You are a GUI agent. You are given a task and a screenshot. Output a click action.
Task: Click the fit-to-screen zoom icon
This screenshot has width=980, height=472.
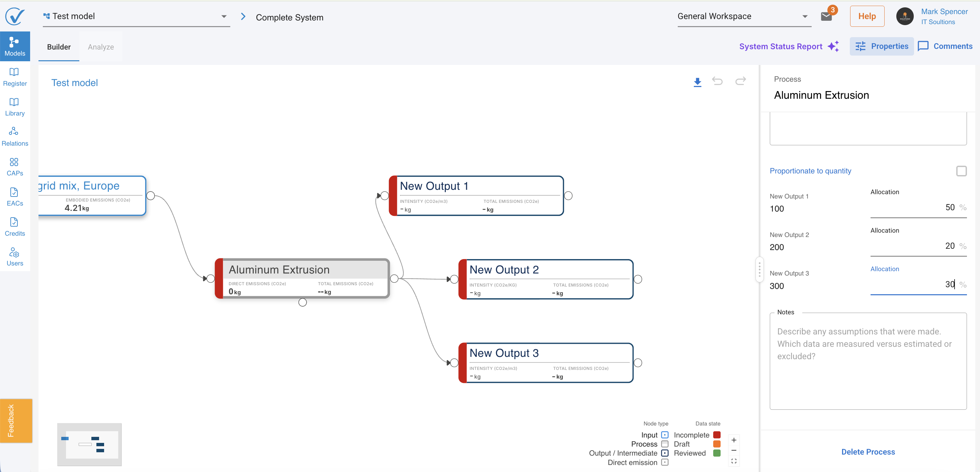734,461
